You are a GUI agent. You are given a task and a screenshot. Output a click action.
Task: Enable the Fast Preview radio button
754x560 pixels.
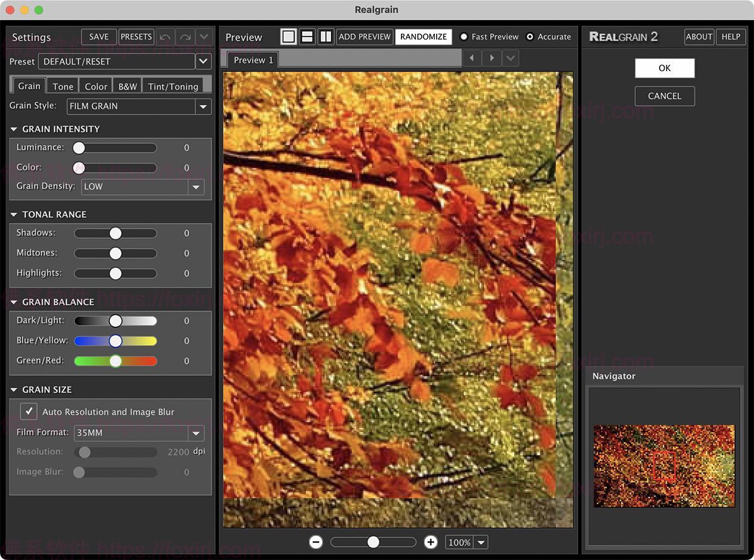(464, 37)
